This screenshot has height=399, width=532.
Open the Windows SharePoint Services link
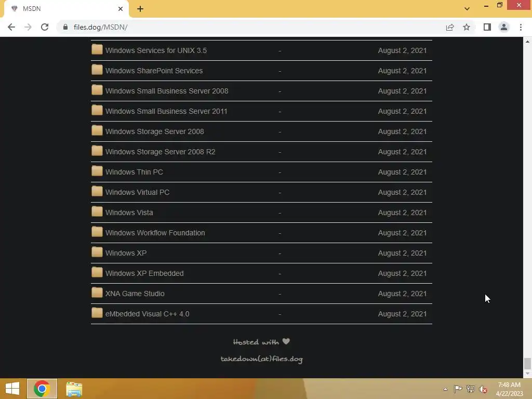154,71
